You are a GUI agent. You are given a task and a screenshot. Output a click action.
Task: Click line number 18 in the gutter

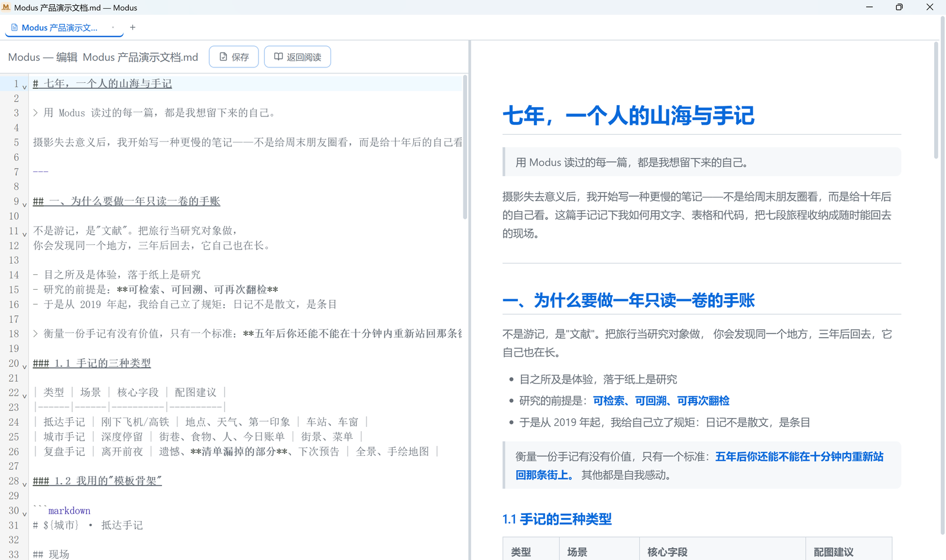(14, 334)
